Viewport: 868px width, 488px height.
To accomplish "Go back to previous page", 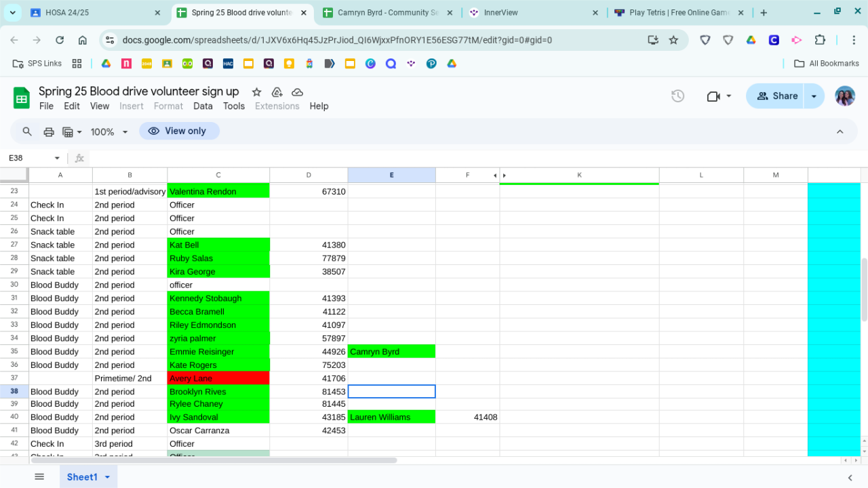I will 14,40.
